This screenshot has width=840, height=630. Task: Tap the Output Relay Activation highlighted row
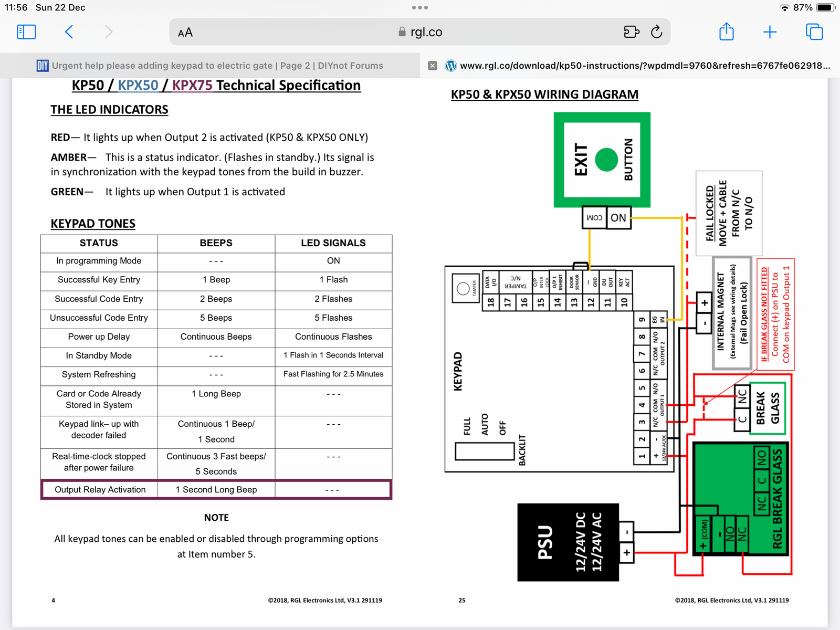point(216,489)
